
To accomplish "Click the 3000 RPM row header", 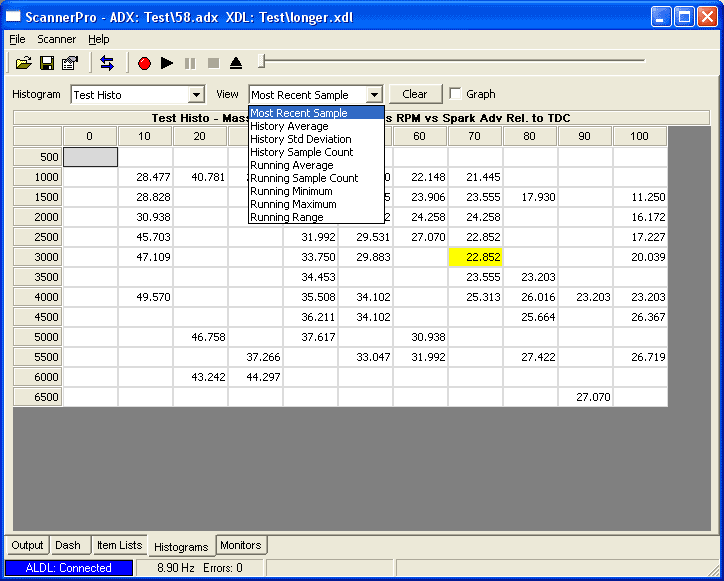I will coord(38,257).
